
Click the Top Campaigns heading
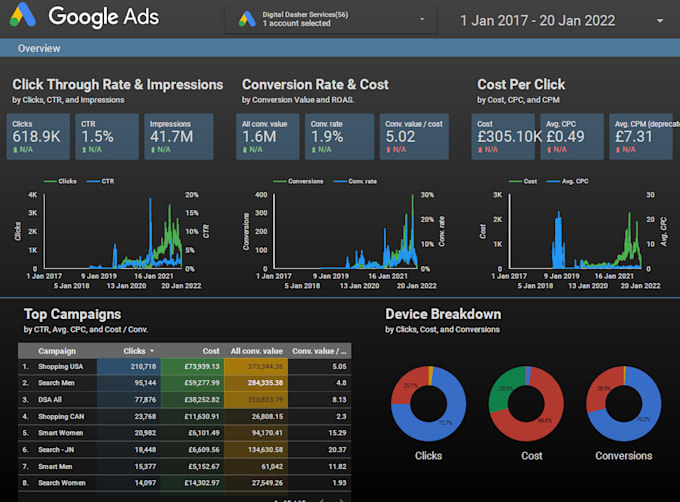point(72,314)
